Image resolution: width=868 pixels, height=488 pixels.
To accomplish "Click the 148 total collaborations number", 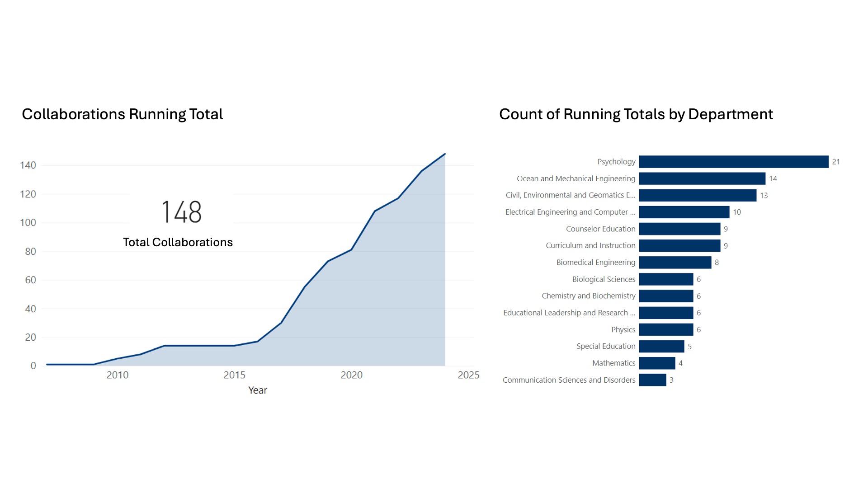I will click(x=181, y=212).
